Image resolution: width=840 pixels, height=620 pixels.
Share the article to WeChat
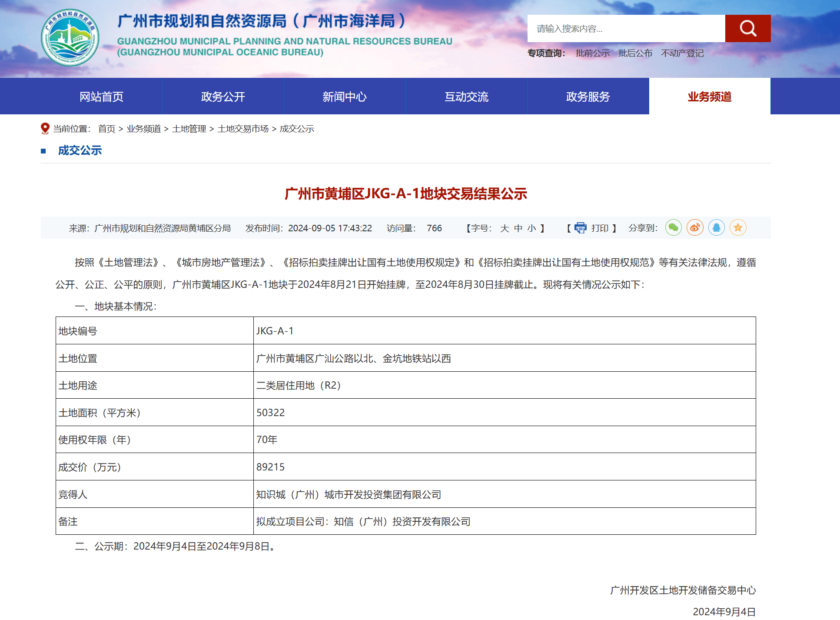673,227
